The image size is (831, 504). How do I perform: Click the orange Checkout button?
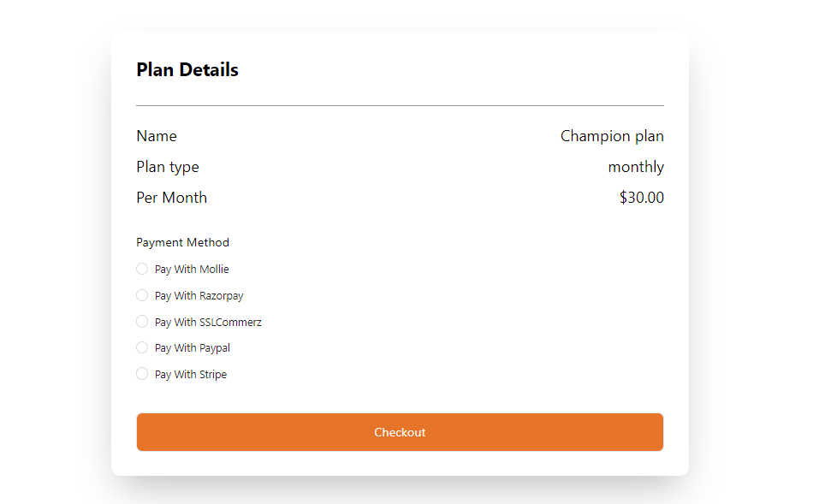400,432
